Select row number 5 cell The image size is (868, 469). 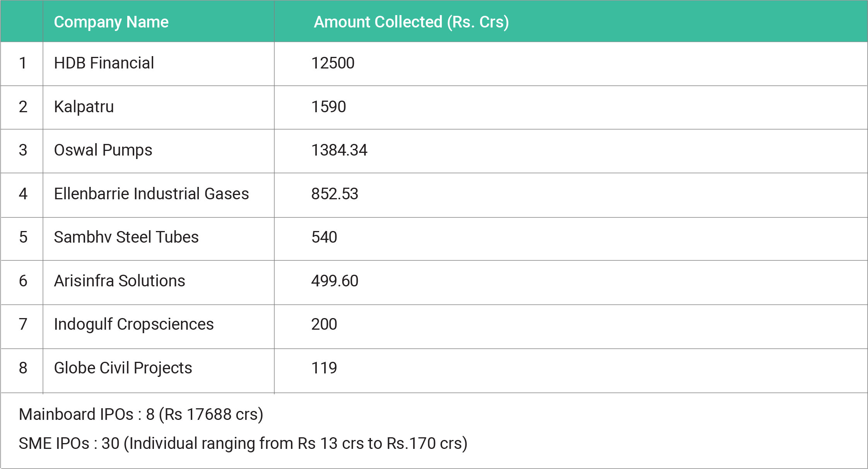point(23,237)
